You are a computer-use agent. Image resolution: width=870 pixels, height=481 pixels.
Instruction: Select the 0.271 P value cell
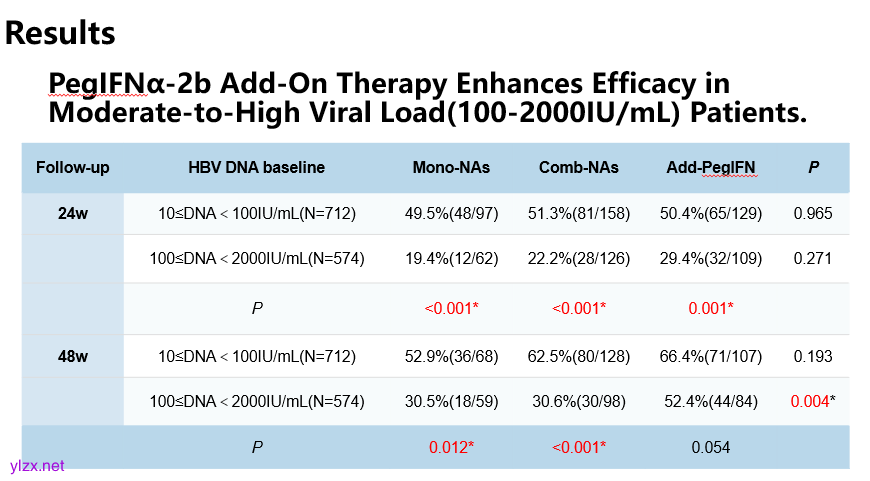click(x=814, y=259)
